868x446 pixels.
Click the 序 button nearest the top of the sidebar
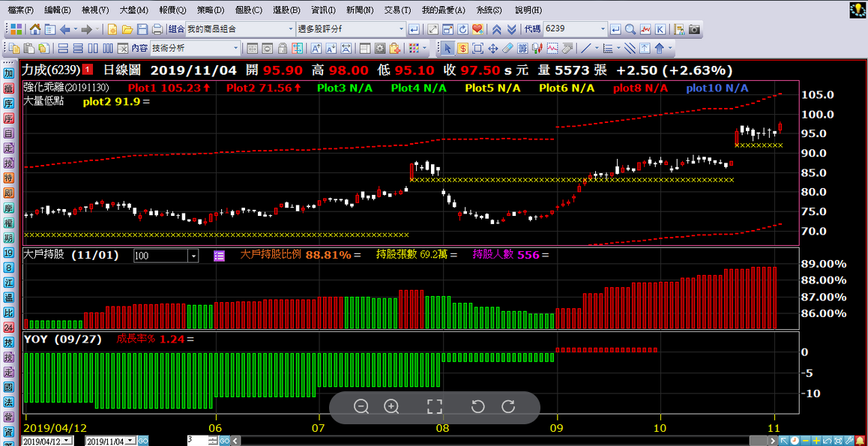pyautogui.click(x=7, y=103)
